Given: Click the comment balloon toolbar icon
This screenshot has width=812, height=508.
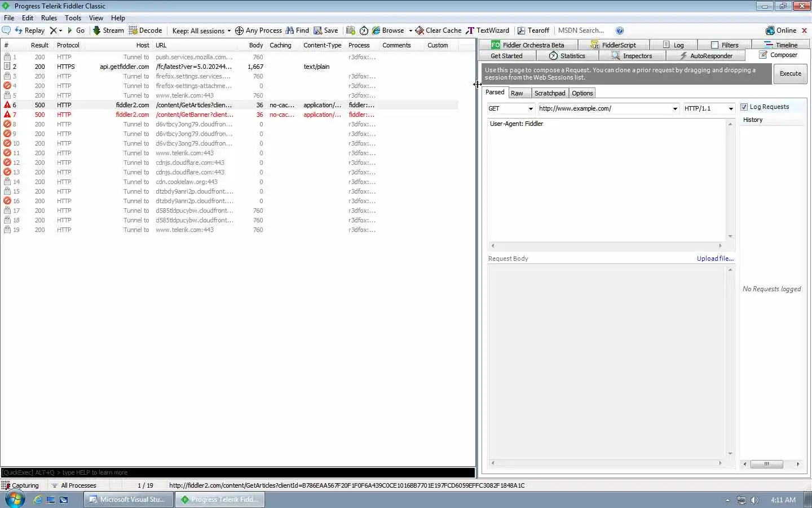Looking at the screenshot, I should [6, 30].
